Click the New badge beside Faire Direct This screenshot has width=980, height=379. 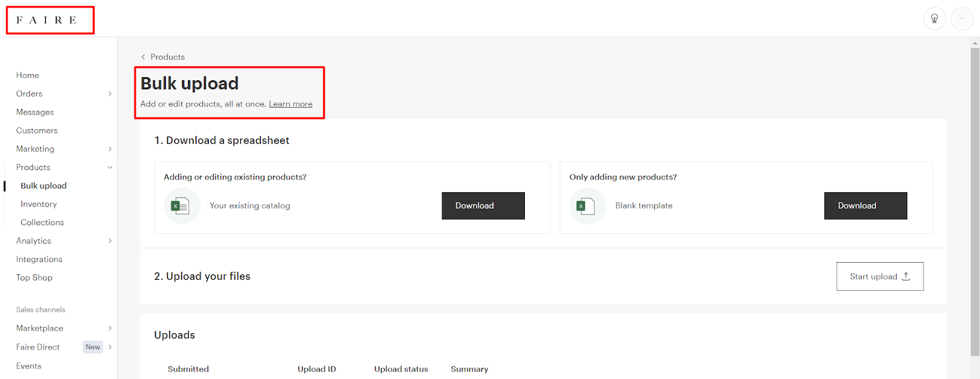click(x=93, y=347)
